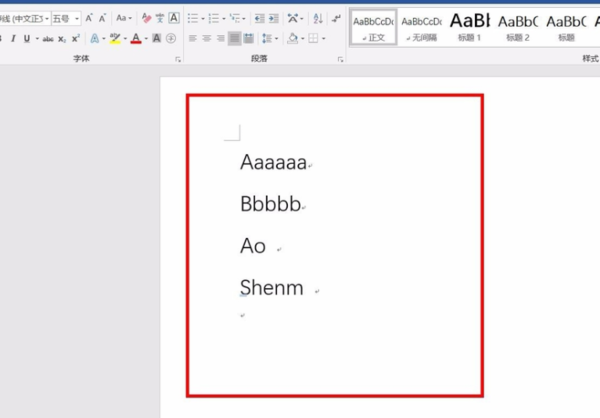
Task: Apply the 正文 Normal style
Action: [x=373, y=28]
